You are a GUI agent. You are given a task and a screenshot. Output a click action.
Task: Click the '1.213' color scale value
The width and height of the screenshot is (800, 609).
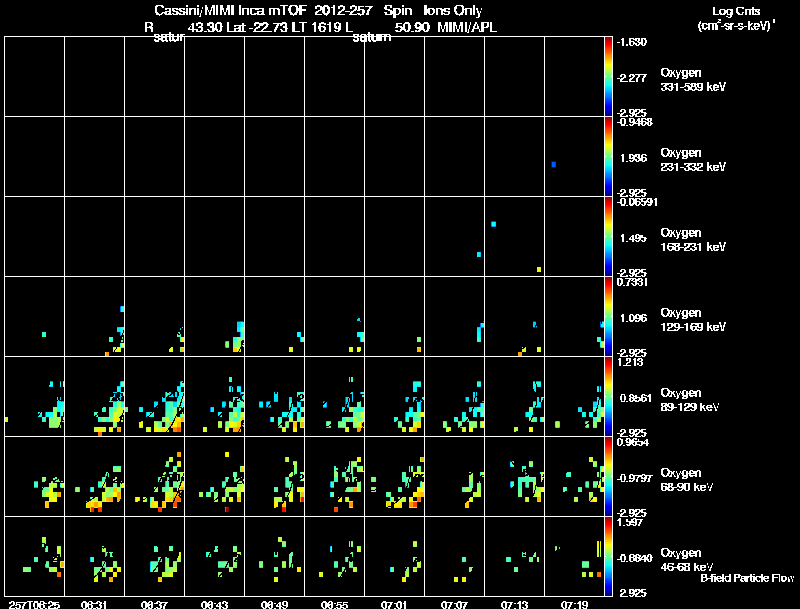(630, 362)
